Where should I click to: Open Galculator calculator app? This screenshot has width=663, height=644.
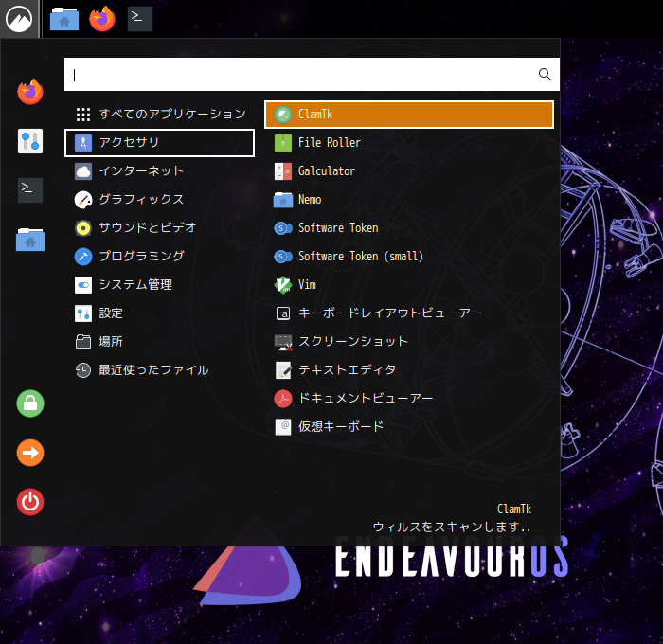pos(409,171)
